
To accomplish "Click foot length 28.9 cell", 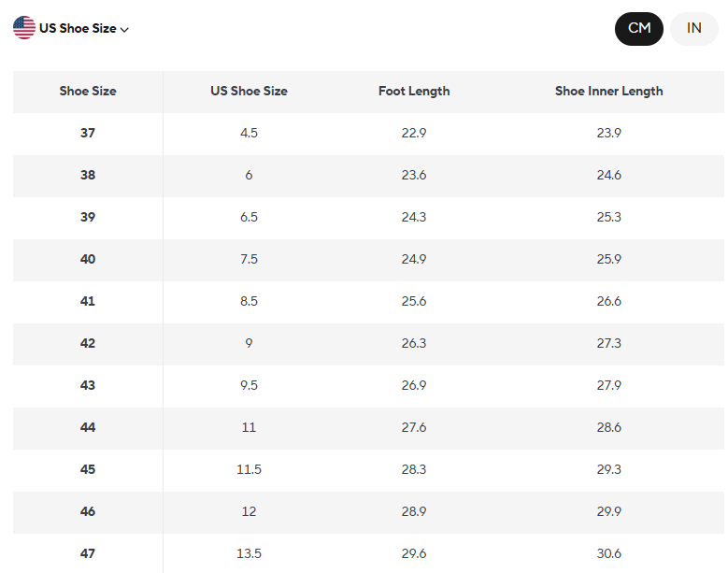I will pos(414,512).
